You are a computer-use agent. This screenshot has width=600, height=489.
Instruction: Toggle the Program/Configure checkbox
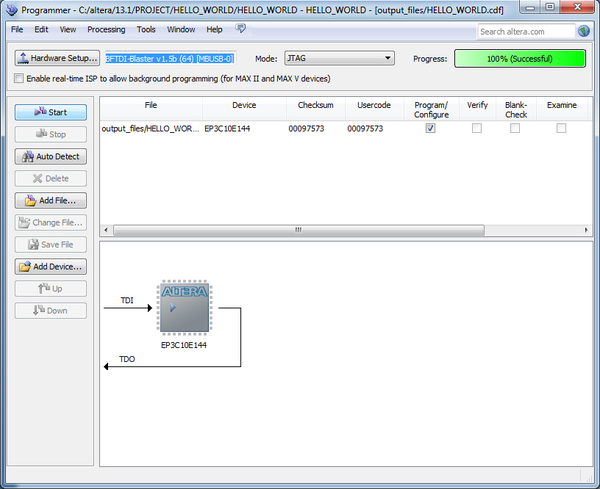point(430,128)
